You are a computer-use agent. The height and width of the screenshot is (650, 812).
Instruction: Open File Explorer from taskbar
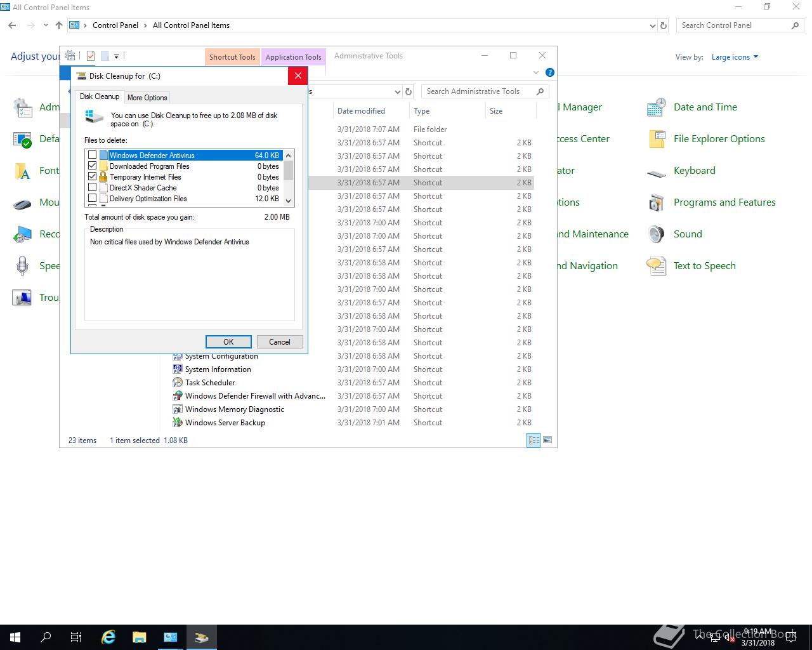coord(140,637)
